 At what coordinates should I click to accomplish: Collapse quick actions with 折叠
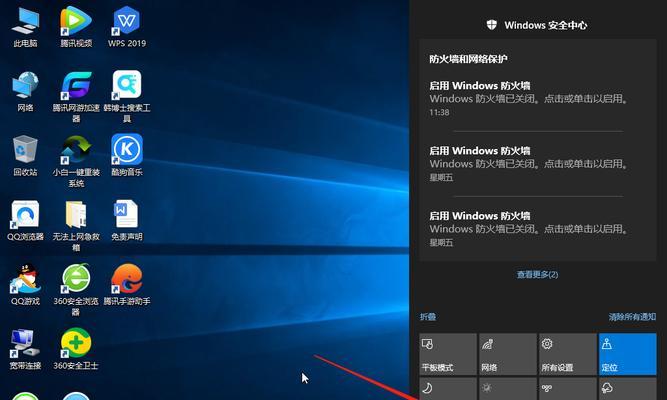(x=428, y=317)
